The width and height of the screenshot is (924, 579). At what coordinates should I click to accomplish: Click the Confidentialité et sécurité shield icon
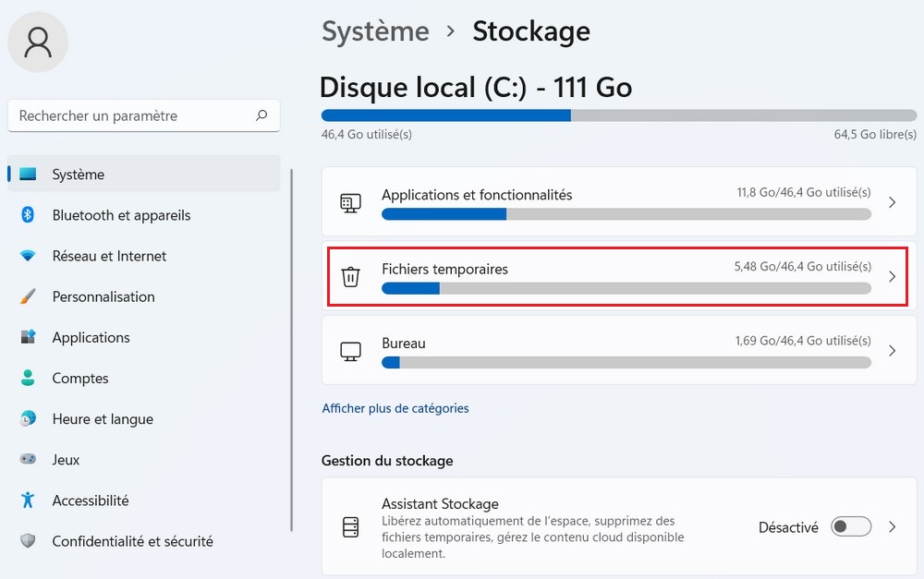pos(28,541)
